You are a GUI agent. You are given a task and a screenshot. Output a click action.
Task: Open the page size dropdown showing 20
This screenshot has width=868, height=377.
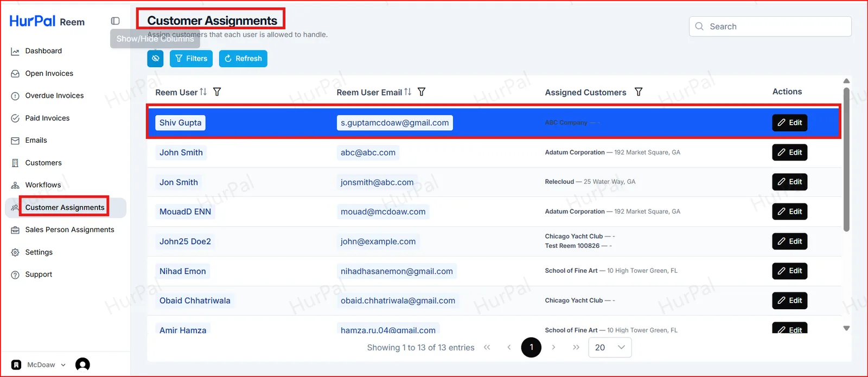610,347
